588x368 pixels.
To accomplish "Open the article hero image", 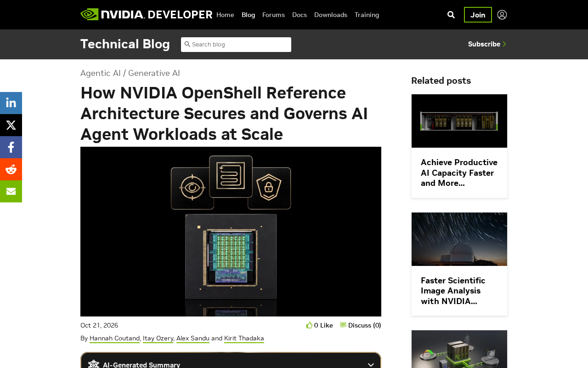I will (x=231, y=231).
